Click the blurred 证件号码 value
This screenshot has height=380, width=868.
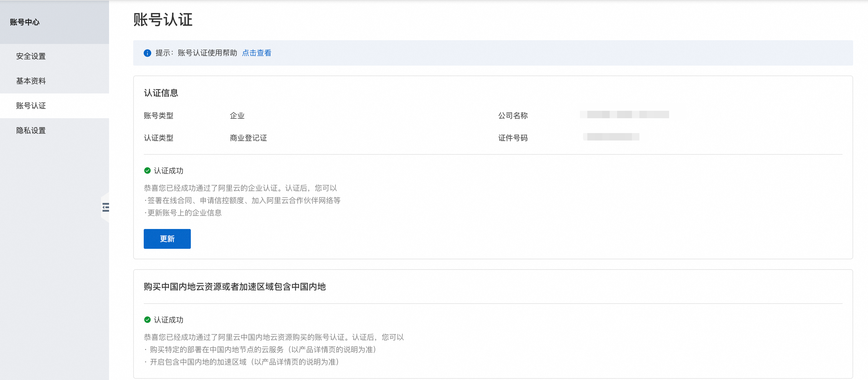coord(611,137)
